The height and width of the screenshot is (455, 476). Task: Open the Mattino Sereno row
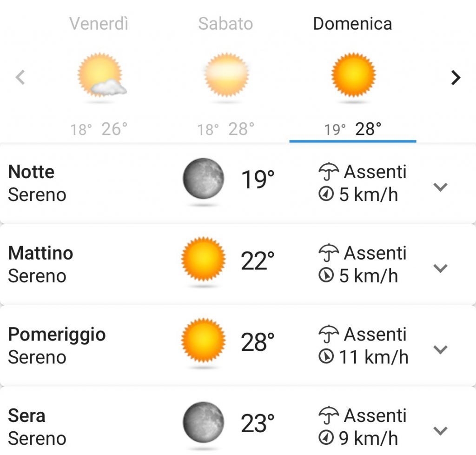(x=238, y=265)
